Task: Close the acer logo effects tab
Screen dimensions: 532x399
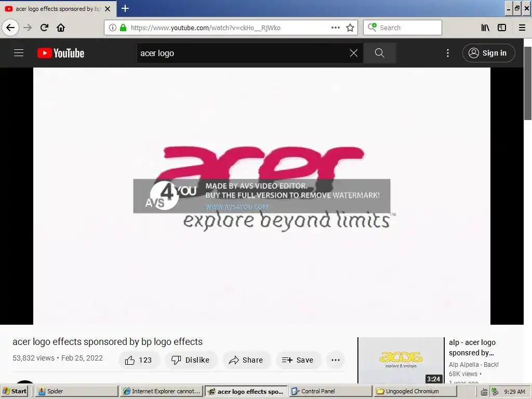Action: click(108, 9)
